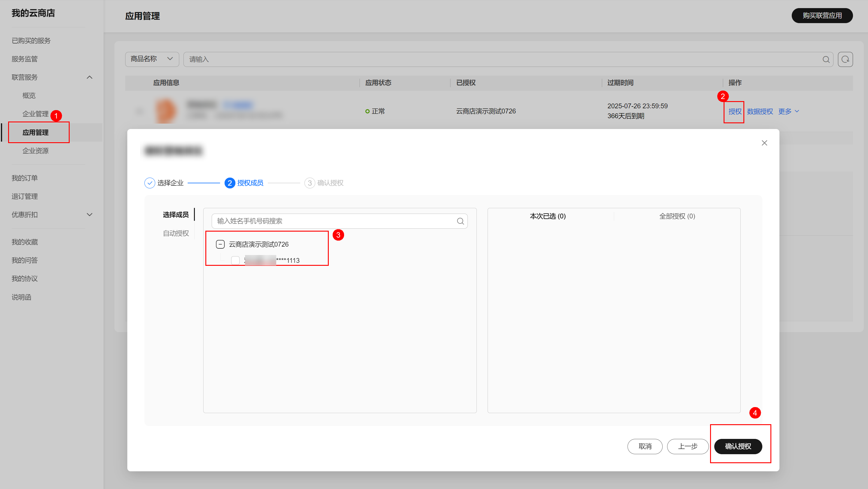
Task: Open the 商品名称 filter dropdown
Action: (x=152, y=59)
